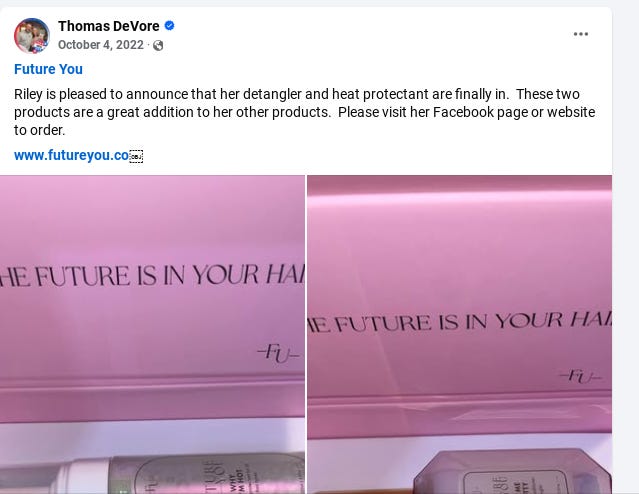
Task: Click the post paragraph starting with Riley
Action: click(304, 112)
